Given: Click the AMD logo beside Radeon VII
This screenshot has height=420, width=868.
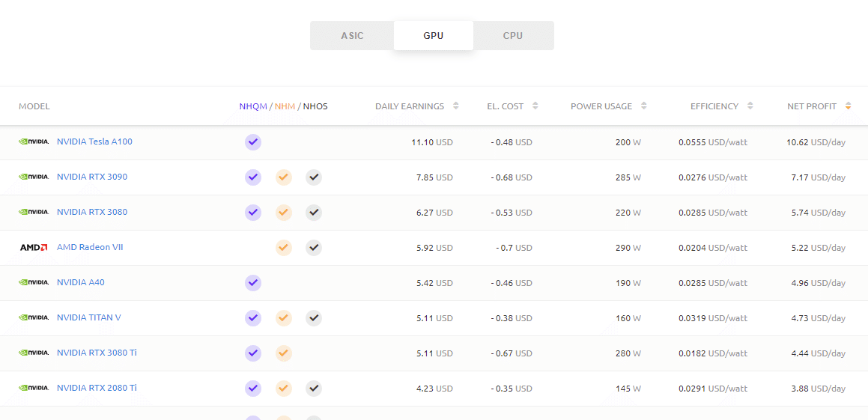Looking at the screenshot, I should coord(34,247).
